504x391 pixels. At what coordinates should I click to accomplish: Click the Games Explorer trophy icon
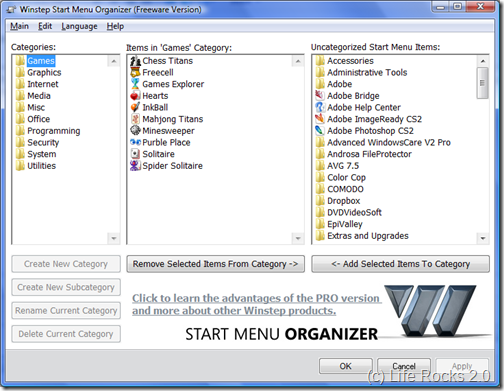135,84
